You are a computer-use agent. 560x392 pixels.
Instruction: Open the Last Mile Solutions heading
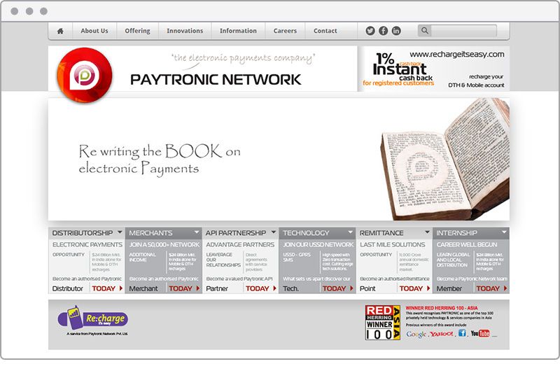393,244
